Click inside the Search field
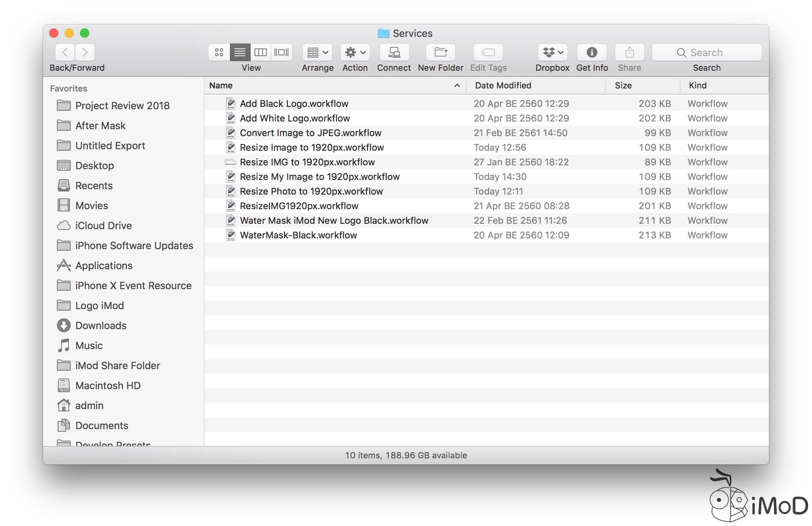The image size is (812, 526). [707, 52]
